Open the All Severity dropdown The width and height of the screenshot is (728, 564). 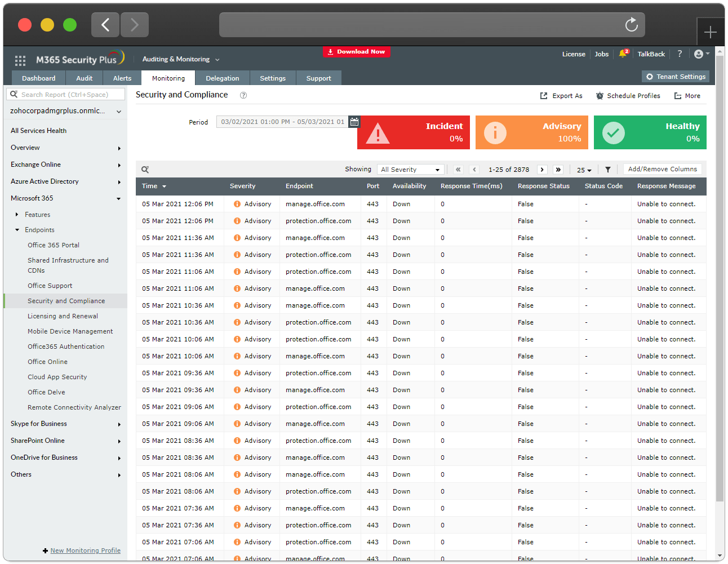(411, 170)
